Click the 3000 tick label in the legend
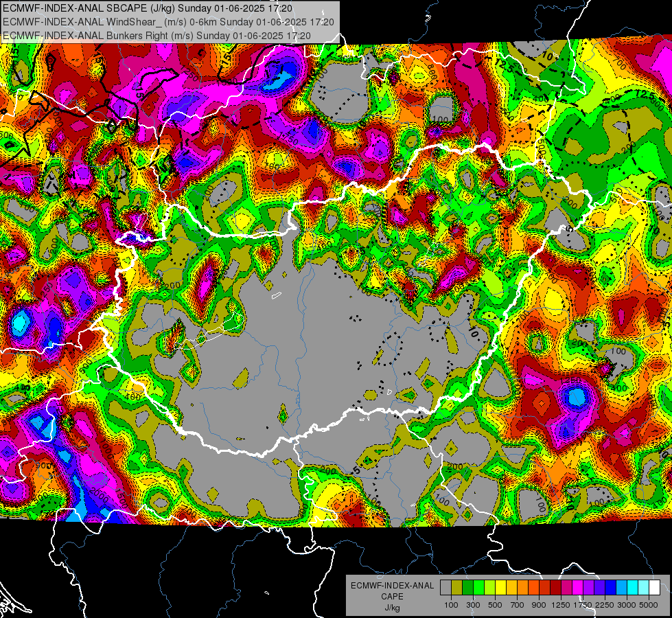 click(627, 605)
